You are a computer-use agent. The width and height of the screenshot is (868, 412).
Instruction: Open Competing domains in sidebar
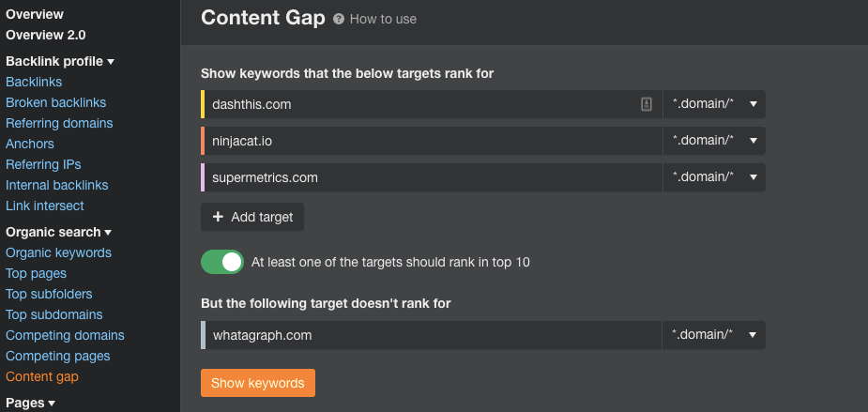[65, 336]
